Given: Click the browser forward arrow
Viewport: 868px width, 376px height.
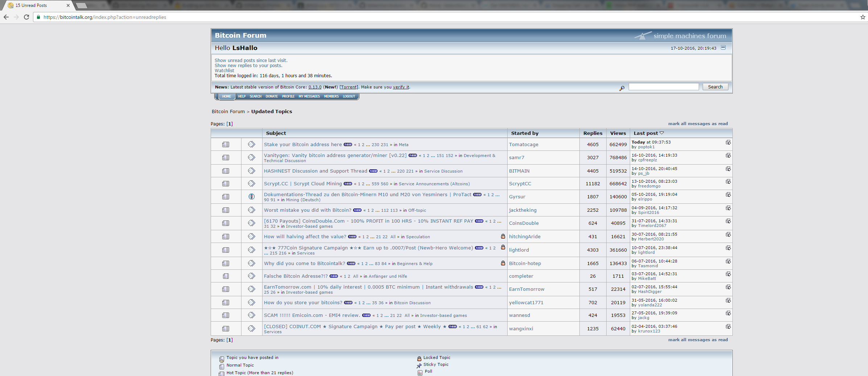Looking at the screenshot, I should coord(16,17).
